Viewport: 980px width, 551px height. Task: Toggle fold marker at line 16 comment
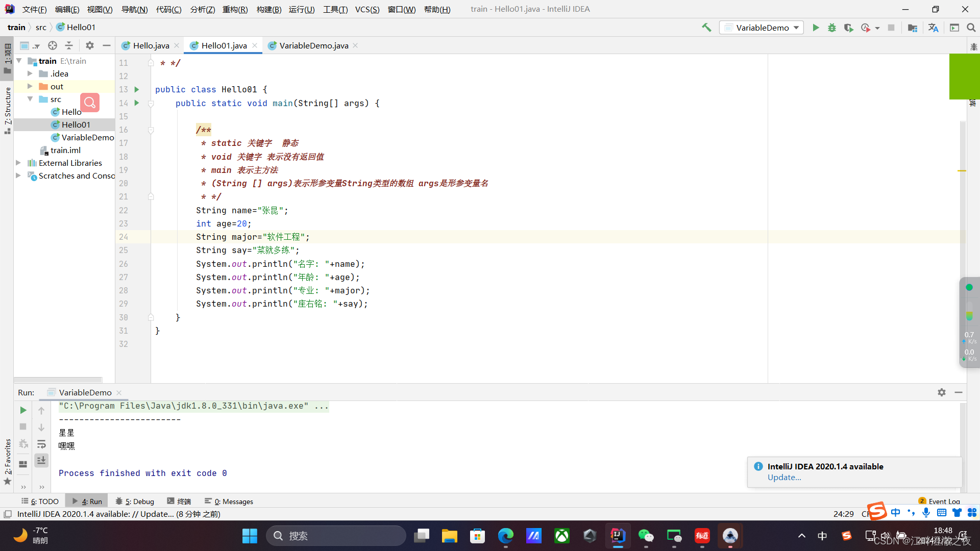[151, 130]
